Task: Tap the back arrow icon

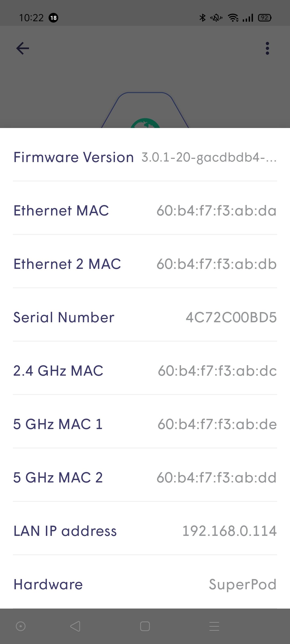Action: (x=23, y=48)
